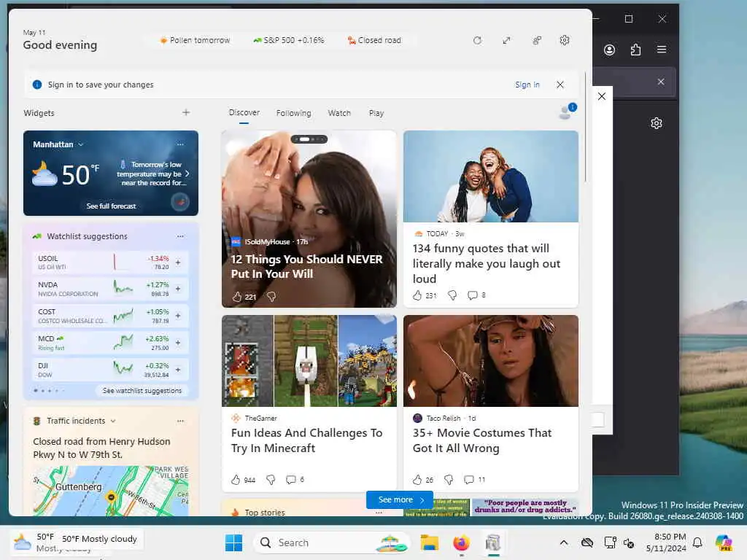
Task: Click See watchlist suggestions
Action: click(x=142, y=391)
